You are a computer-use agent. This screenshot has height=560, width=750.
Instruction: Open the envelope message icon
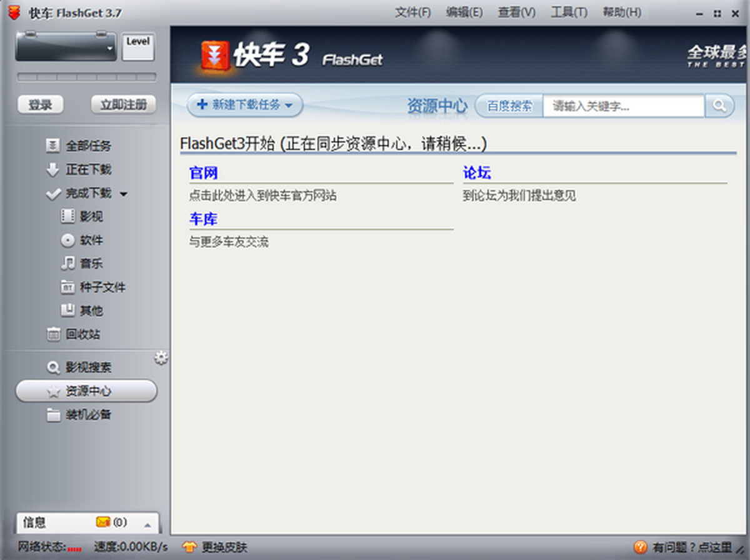[x=103, y=522]
